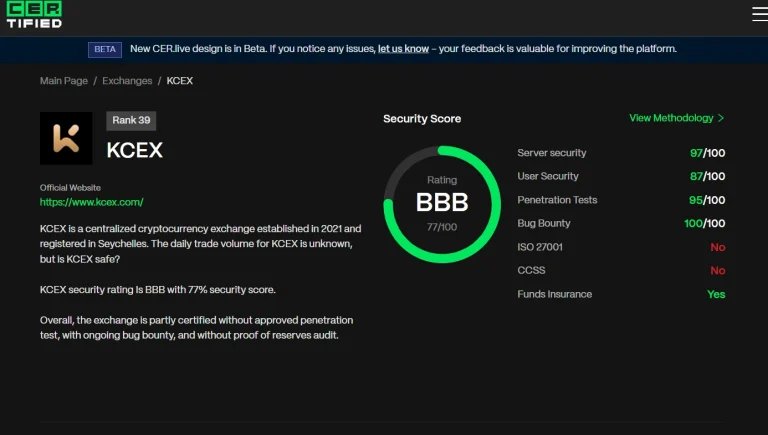Click the Rank 39 badge

131,121
